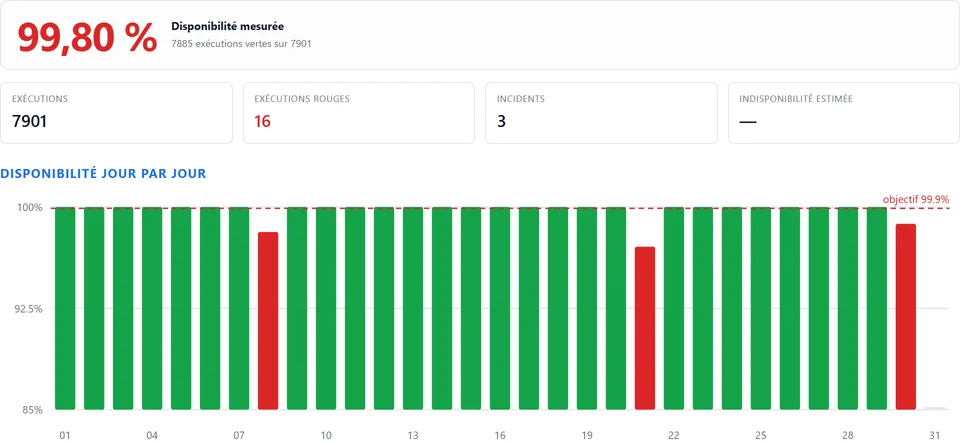960x444 pixels.
Task: Click the red bar for day 30
Action: point(906,317)
